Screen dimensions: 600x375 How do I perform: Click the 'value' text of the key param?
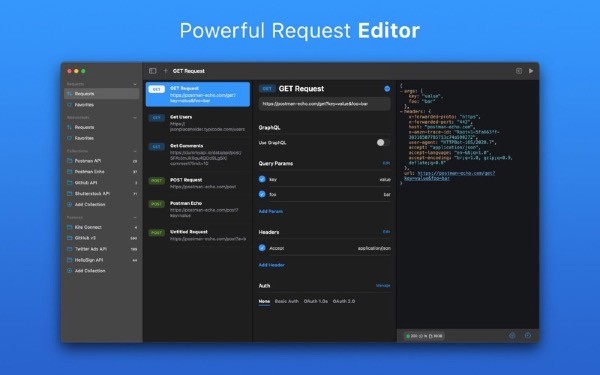tap(385, 179)
